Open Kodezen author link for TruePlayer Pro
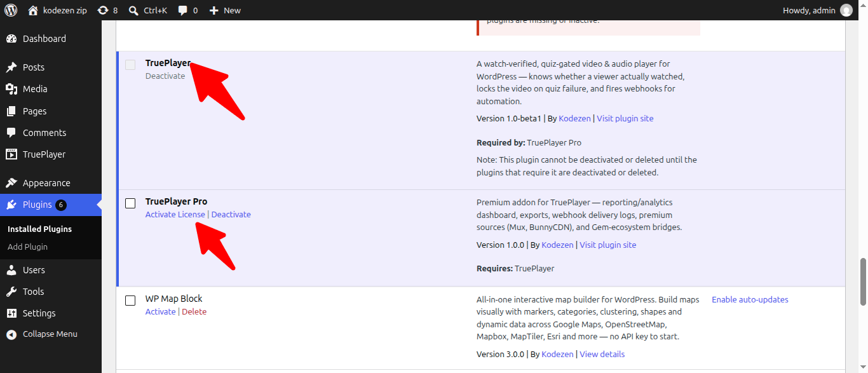This screenshot has width=868, height=373. click(x=557, y=245)
